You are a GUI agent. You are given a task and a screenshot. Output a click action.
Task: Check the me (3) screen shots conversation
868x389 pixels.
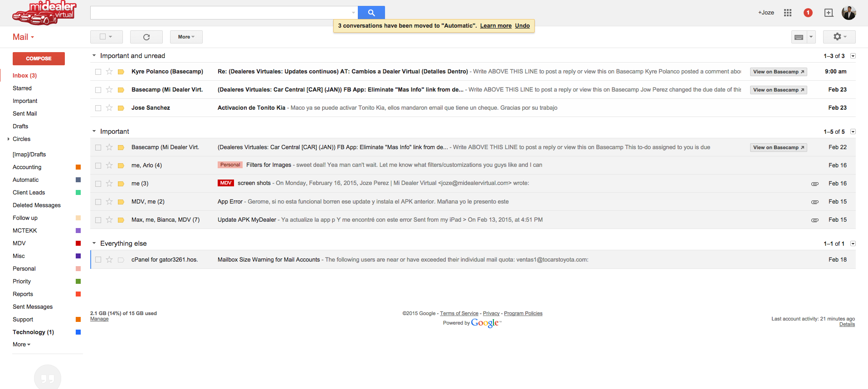[x=98, y=184]
